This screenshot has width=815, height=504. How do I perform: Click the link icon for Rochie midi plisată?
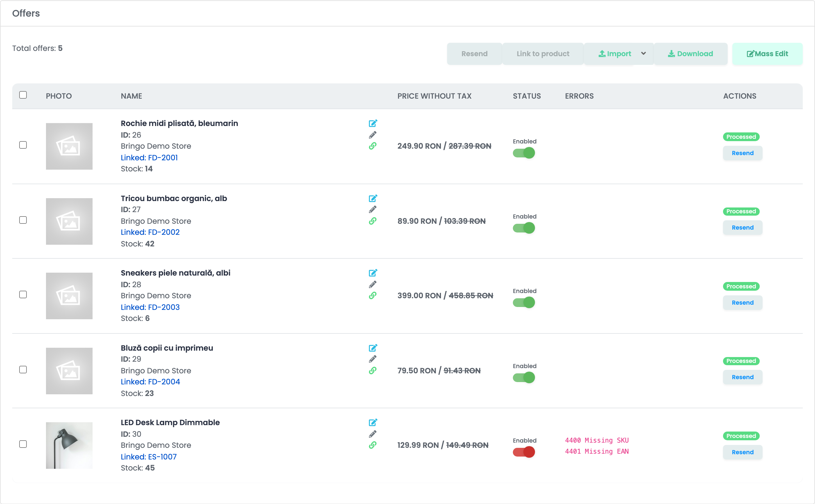373,146
